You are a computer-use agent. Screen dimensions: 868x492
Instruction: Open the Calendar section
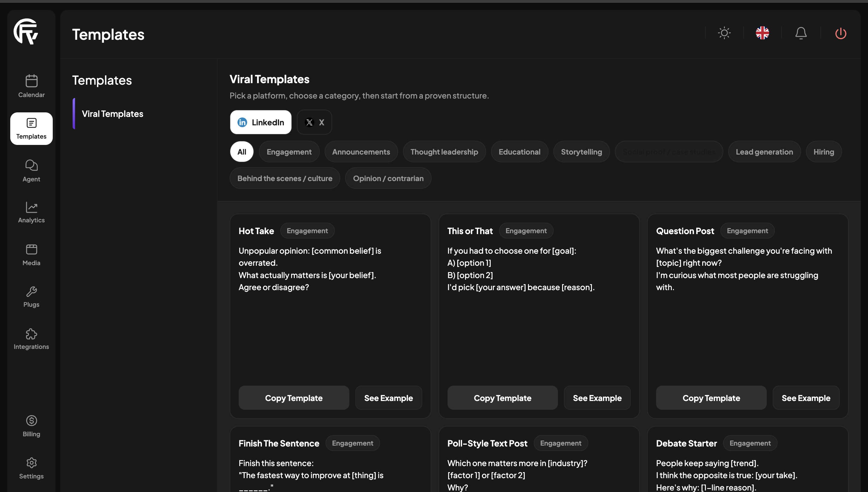(x=31, y=86)
